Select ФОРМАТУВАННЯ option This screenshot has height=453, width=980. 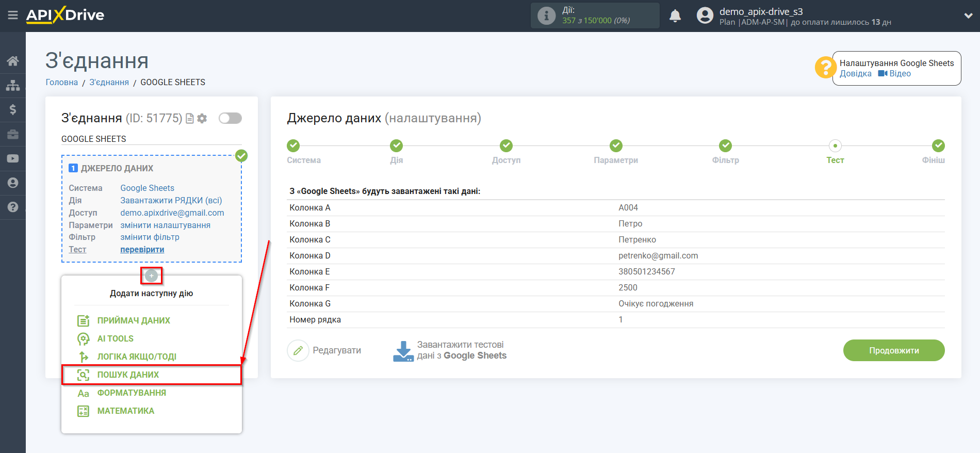132,393
